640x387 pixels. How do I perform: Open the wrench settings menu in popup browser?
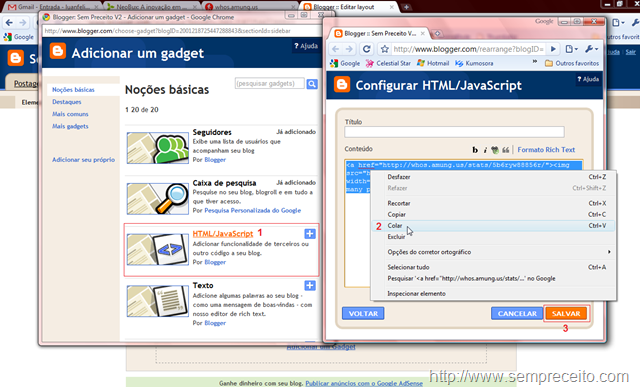[591, 49]
